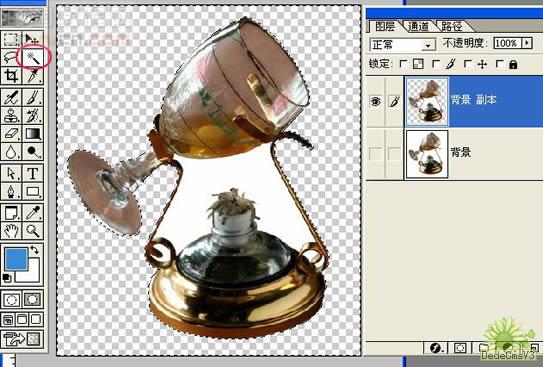Activate the Eraser tool
This screenshot has height=367, width=543.
[x=11, y=134]
